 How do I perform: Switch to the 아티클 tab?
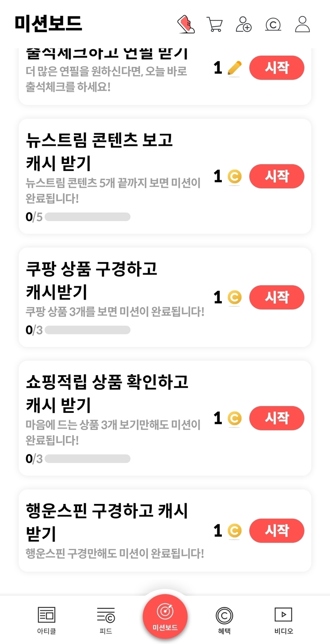(47, 620)
